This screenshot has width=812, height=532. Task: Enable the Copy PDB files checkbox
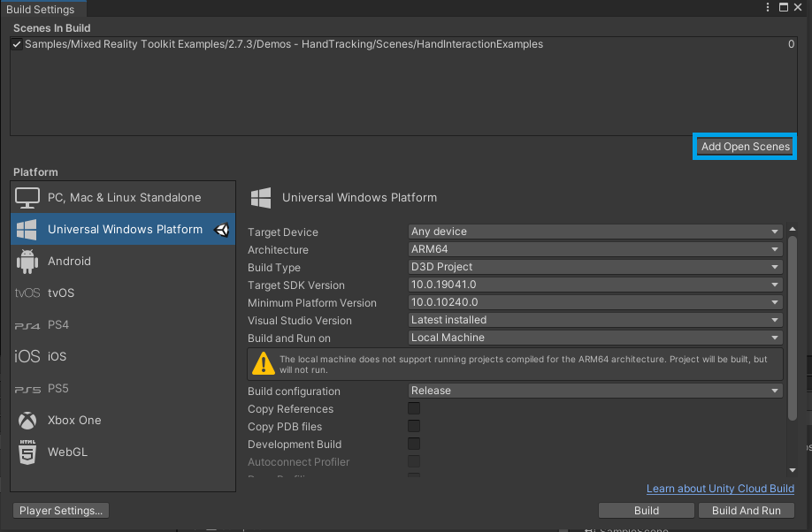[414, 427]
